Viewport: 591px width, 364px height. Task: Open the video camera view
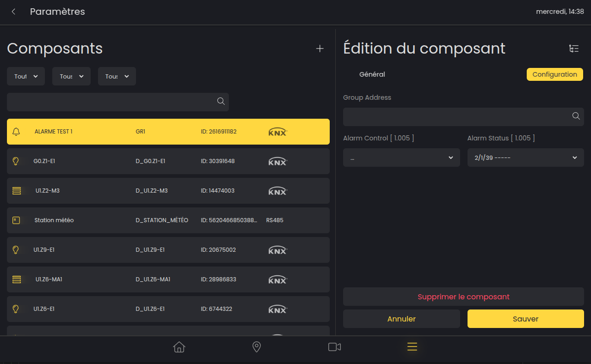pos(334,347)
